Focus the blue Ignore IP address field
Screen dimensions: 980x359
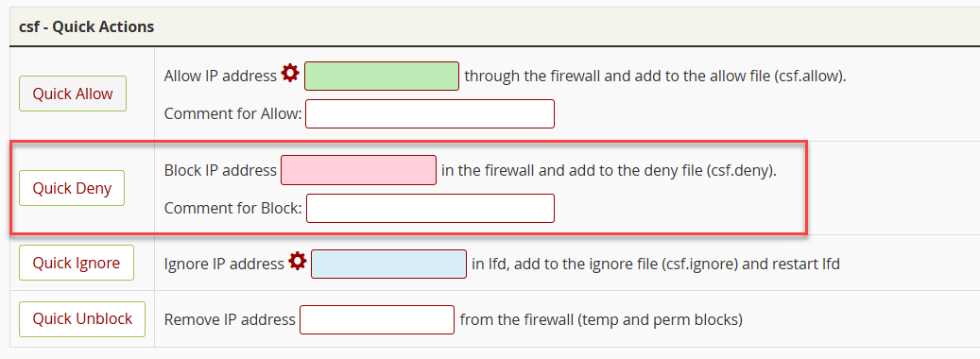[388, 265]
